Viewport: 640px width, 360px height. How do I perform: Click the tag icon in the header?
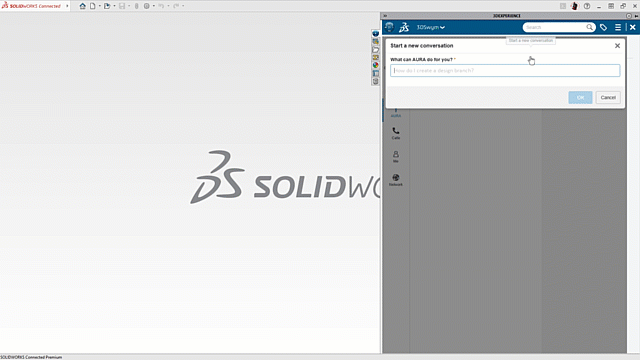coord(603,27)
